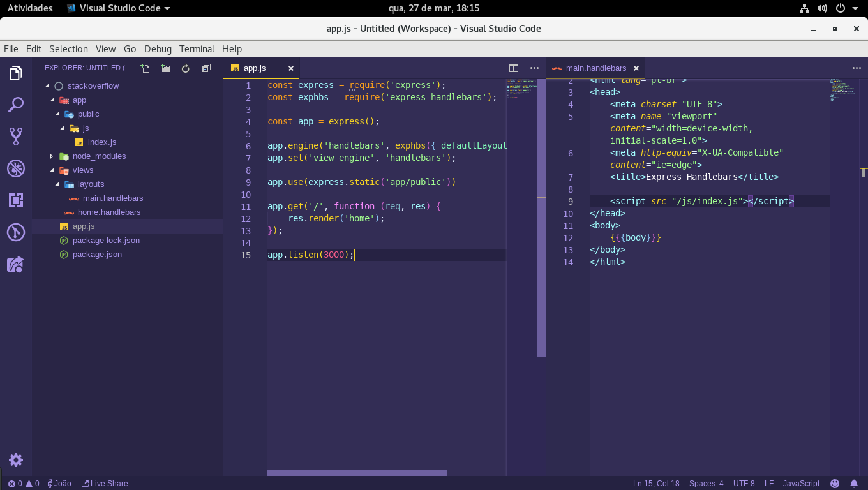Open the View menu
This screenshot has height=490, width=868.
[x=105, y=49]
